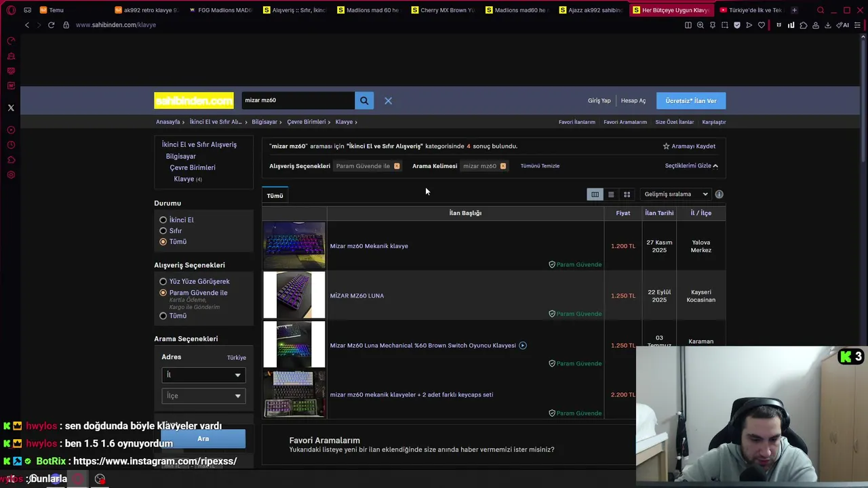Open the MİZAR MZ60 LUNA listing thumbnail
Viewport: 868px width, 488px height.
294,296
